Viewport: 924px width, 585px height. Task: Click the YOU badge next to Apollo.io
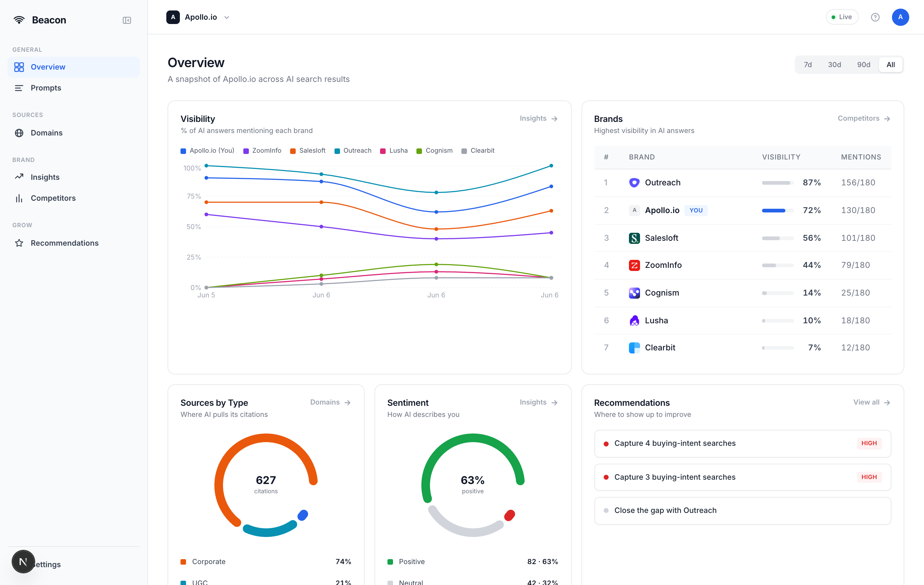(696, 210)
